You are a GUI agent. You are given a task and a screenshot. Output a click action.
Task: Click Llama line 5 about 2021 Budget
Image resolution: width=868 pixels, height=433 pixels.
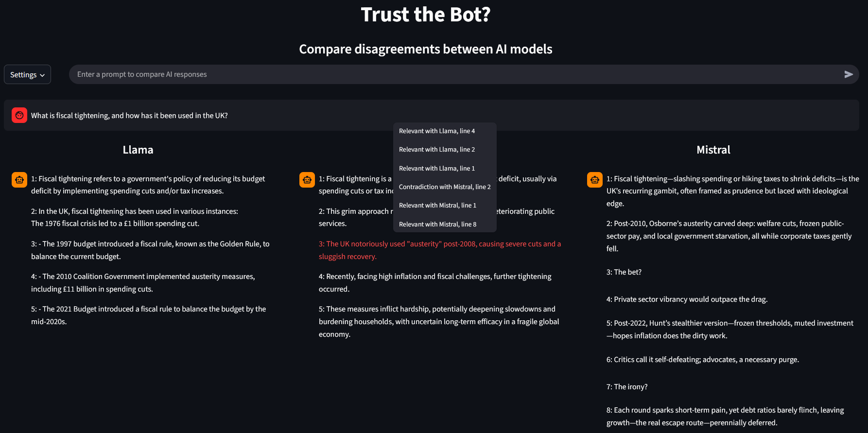pyautogui.click(x=149, y=315)
